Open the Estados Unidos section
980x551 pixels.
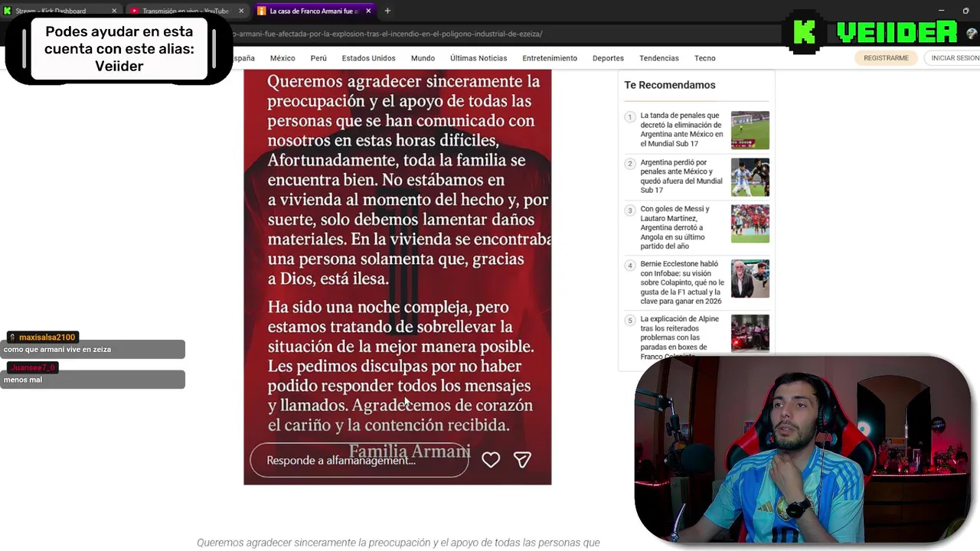(368, 58)
